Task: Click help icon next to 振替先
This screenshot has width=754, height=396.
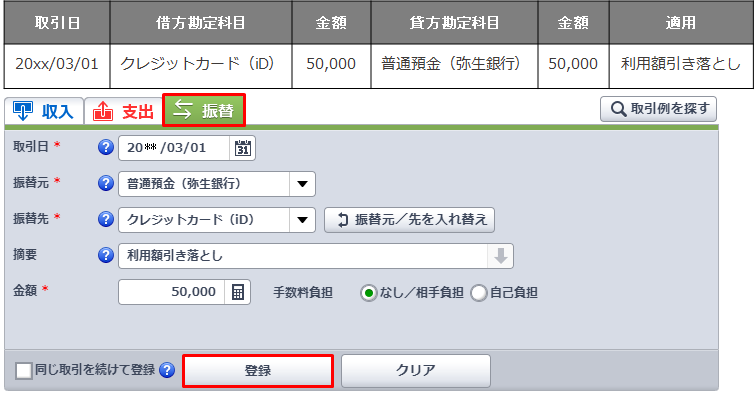Action: (106, 219)
